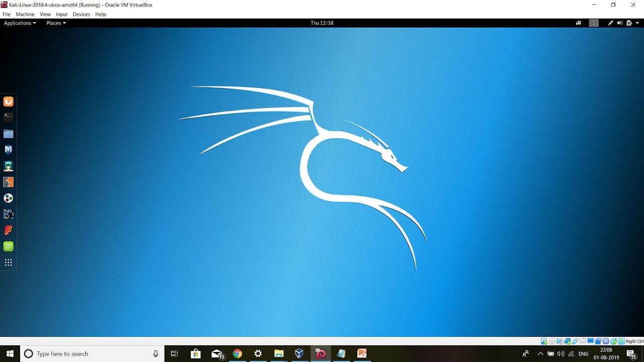Click the volume icon in Kali top bar
644x362 pixels.
tap(620, 23)
